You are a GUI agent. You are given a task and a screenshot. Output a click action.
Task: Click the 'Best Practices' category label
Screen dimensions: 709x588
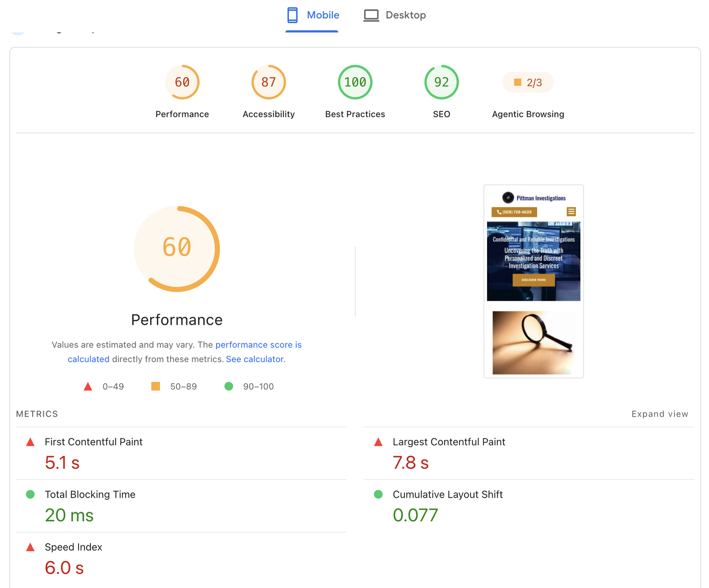pos(355,114)
